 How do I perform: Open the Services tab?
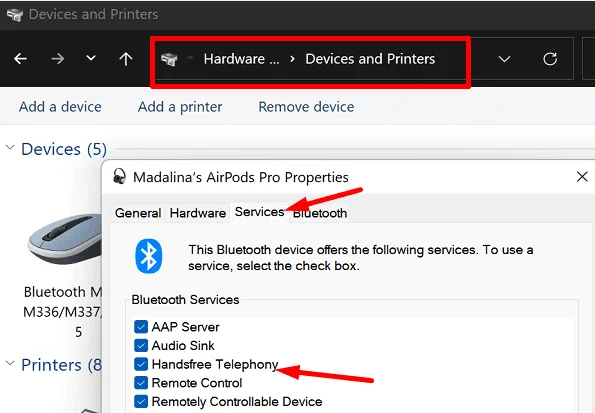pos(260,212)
